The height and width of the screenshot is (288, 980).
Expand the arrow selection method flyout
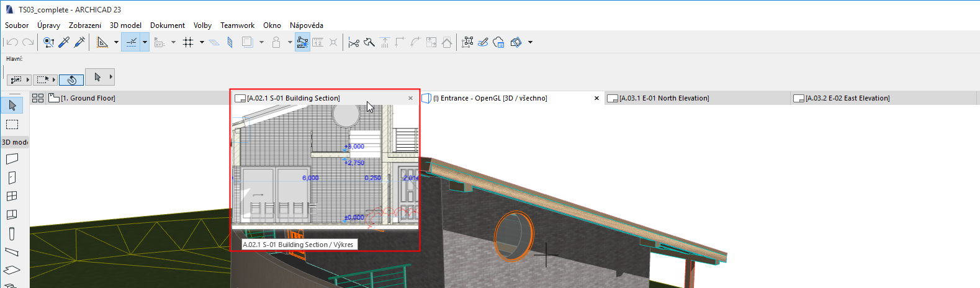pyautogui.click(x=110, y=77)
